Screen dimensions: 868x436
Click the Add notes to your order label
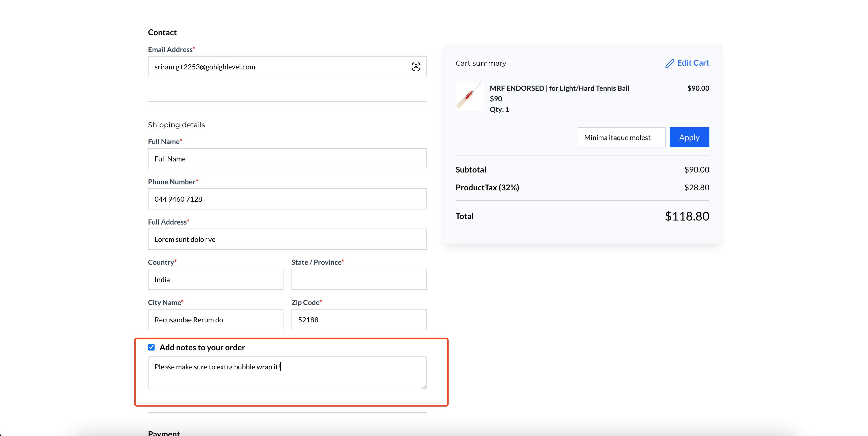click(x=202, y=347)
